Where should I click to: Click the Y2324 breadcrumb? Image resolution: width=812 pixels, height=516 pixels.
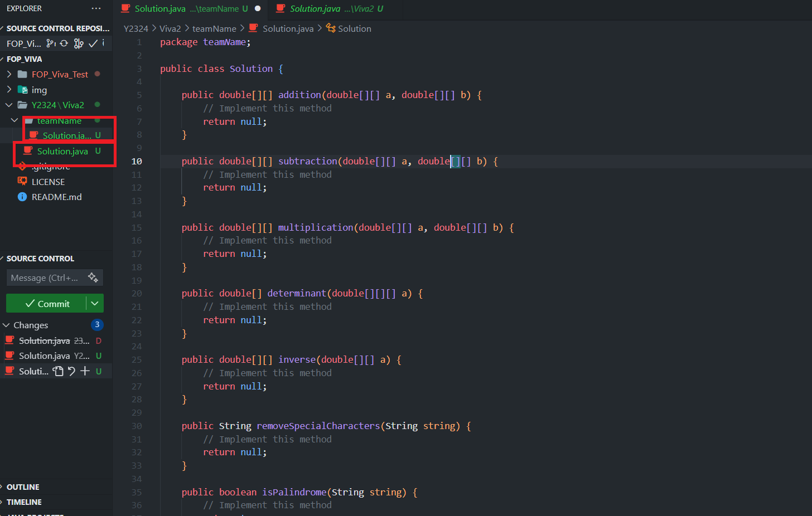pos(136,28)
